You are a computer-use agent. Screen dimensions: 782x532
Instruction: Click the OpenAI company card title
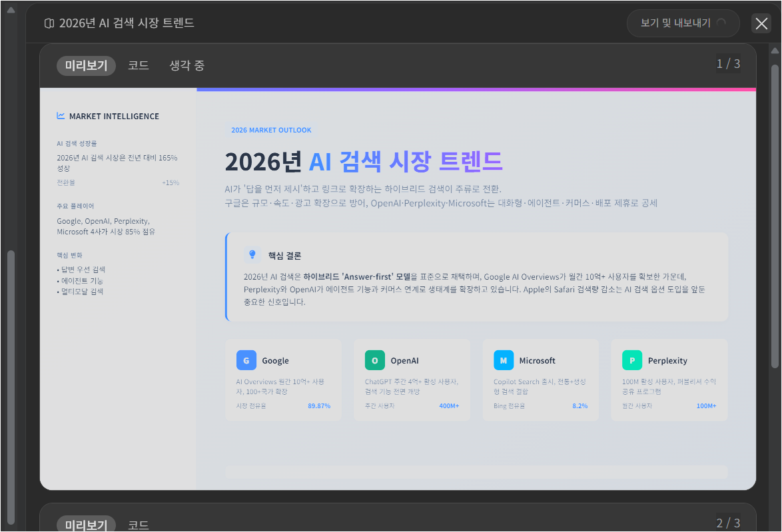[404, 360]
